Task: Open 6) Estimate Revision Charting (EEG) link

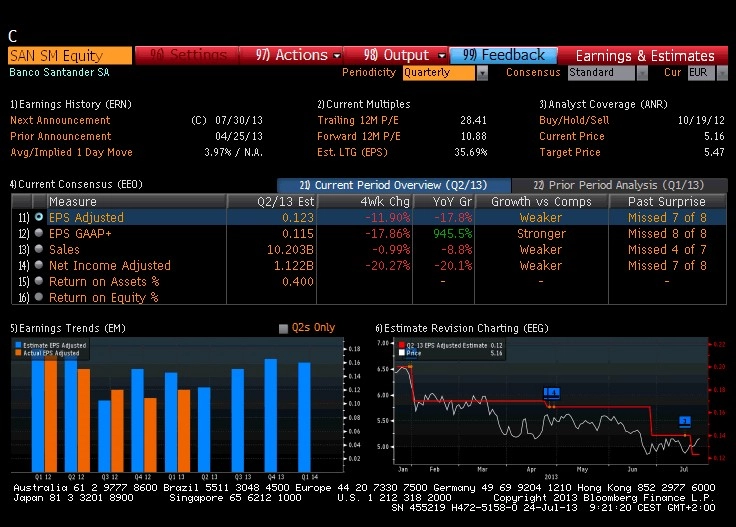Action: point(462,328)
